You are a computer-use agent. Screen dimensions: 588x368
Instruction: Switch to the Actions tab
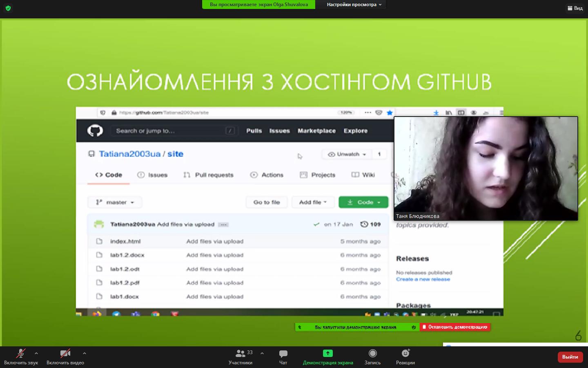coord(267,175)
